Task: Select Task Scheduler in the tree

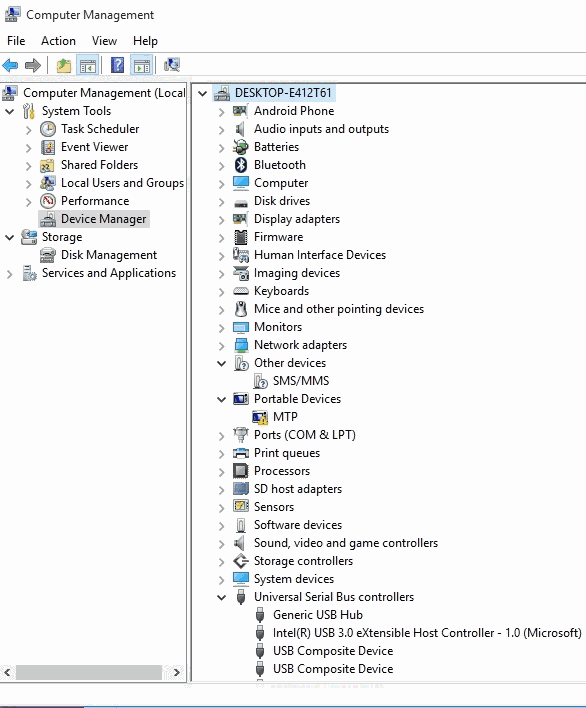Action: (x=100, y=129)
